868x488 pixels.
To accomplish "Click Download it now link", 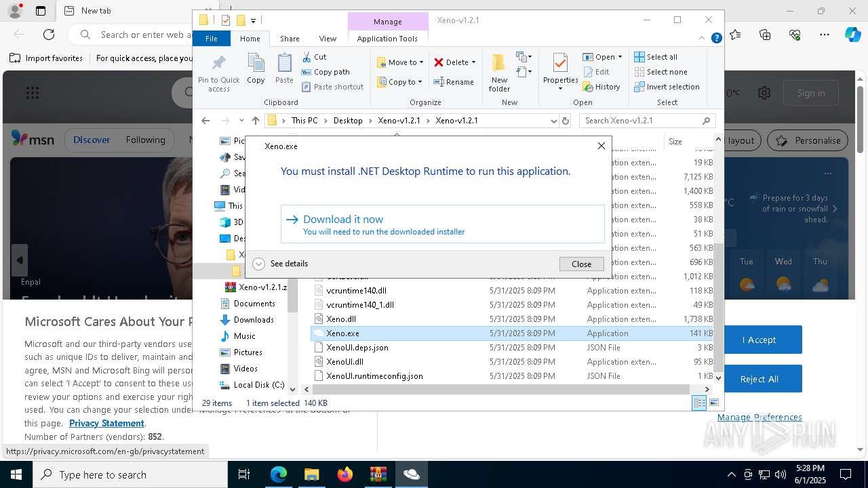I will 443,224.
